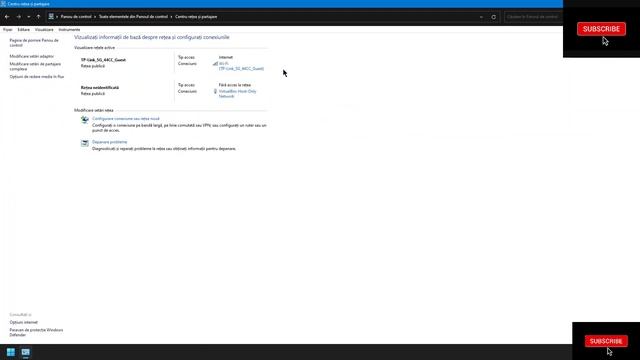Open 'Depanare probleme' troubleshooter link
This screenshot has height=360, width=640.
coord(109,142)
